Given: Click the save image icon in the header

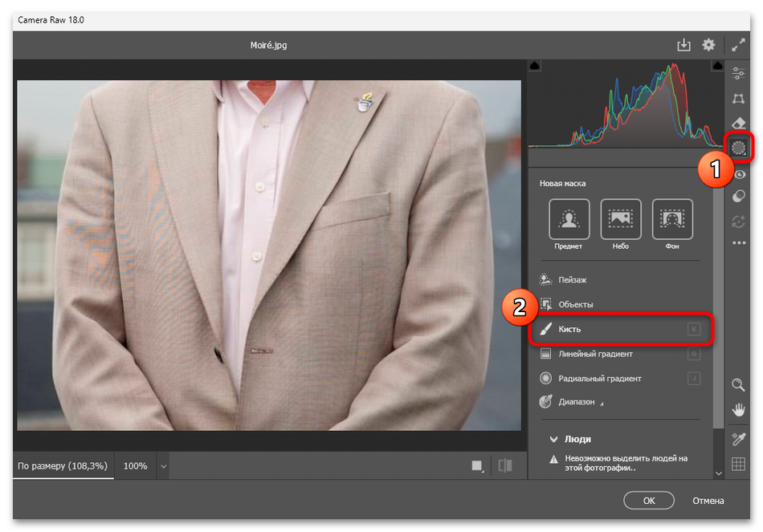Looking at the screenshot, I should coord(683,45).
